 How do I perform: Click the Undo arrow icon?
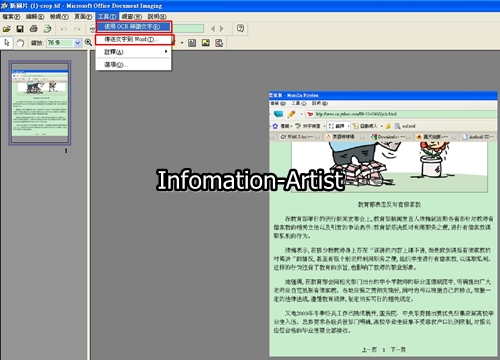[64, 29]
